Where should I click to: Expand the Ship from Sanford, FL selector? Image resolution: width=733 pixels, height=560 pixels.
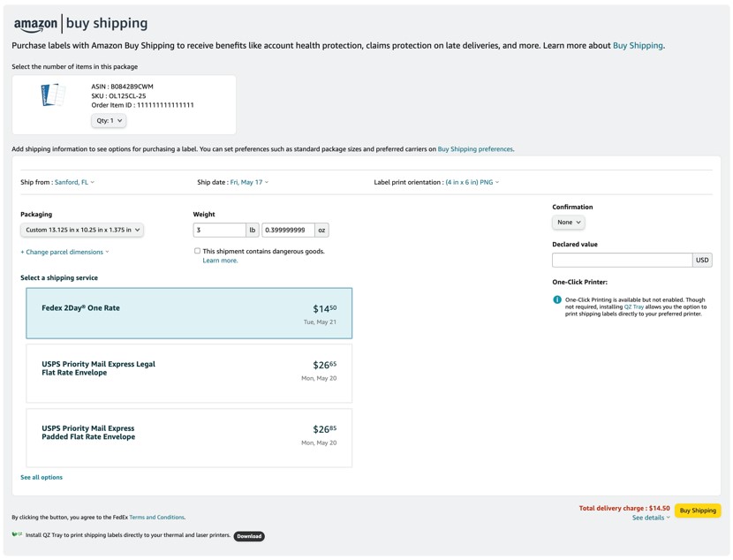(x=74, y=183)
